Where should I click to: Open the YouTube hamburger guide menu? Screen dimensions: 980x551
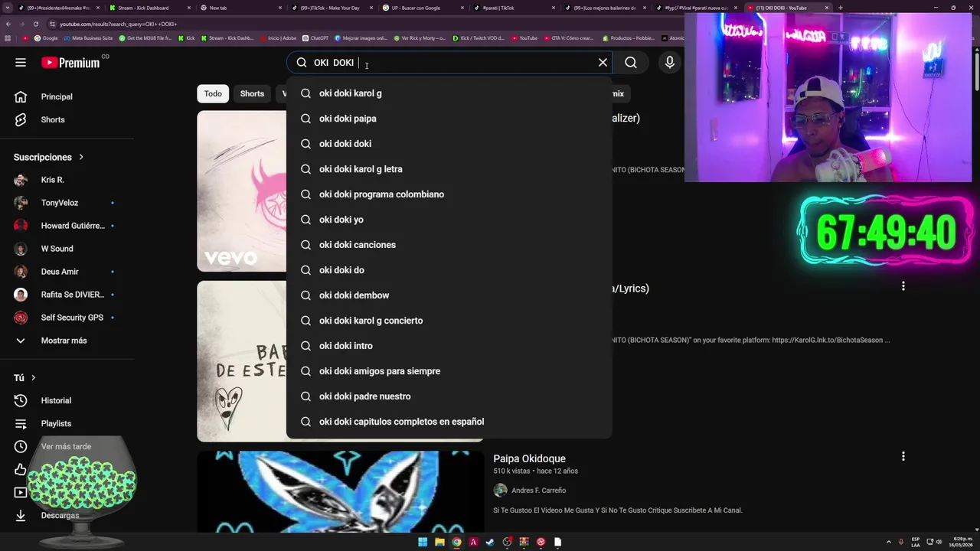click(21, 63)
